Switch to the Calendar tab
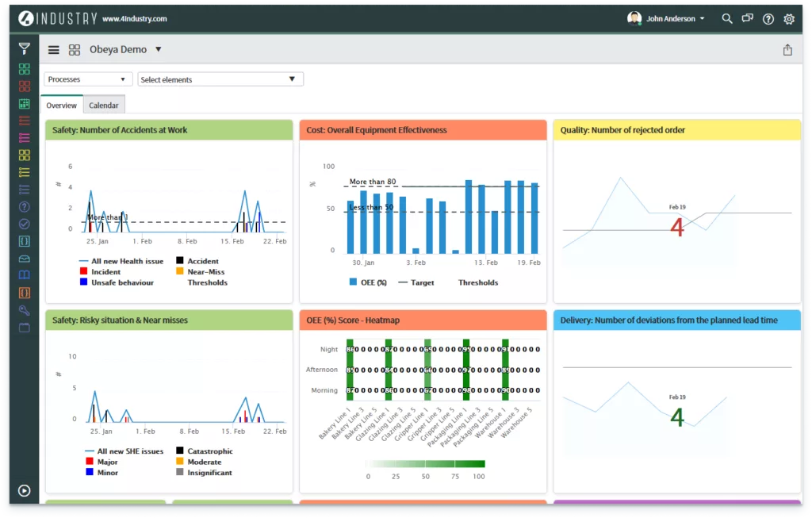This screenshot has height=518, width=812. [x=104, y=106]
